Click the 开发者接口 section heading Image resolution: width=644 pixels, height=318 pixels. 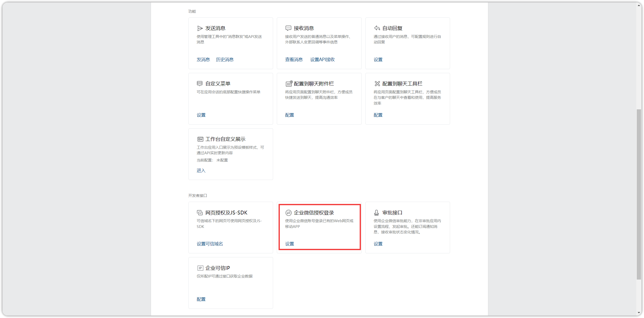[197, 196]
